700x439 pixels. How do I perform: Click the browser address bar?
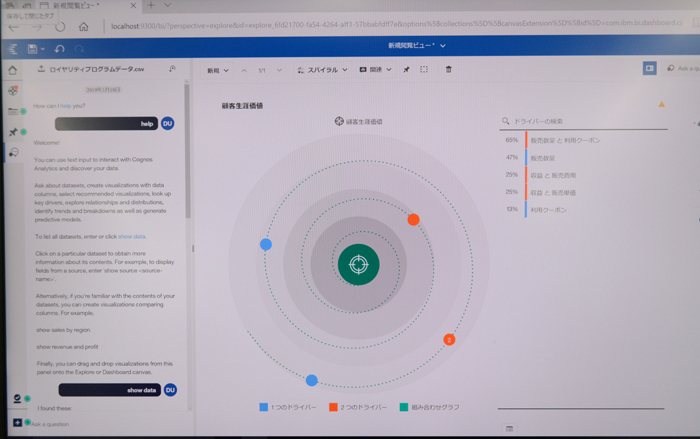pyautogui.click(x=397, y=25)
